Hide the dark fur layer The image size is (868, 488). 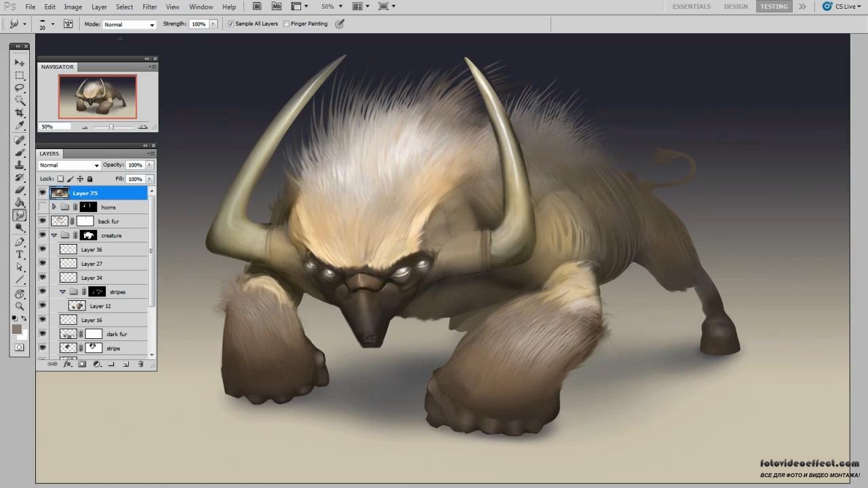coord(43,334)
